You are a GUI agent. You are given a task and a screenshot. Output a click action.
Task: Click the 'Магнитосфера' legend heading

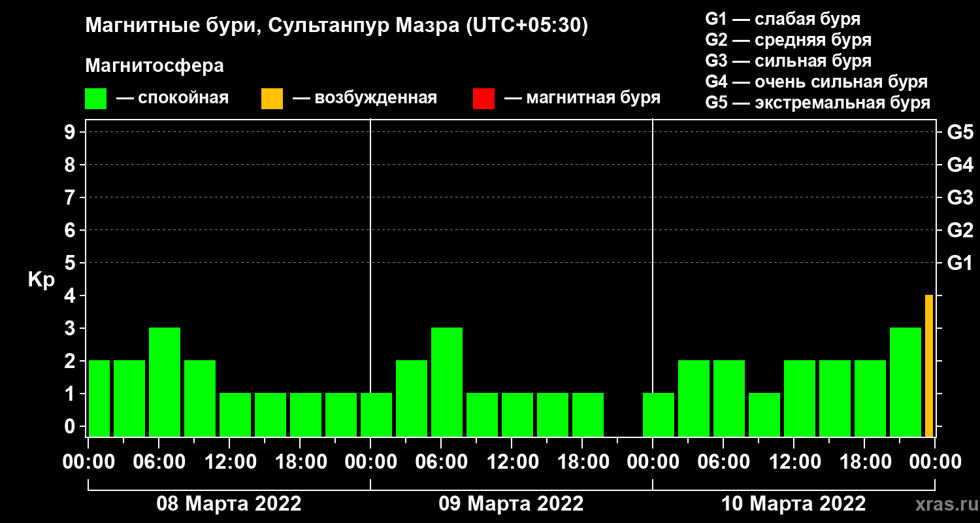pos(154,66)
